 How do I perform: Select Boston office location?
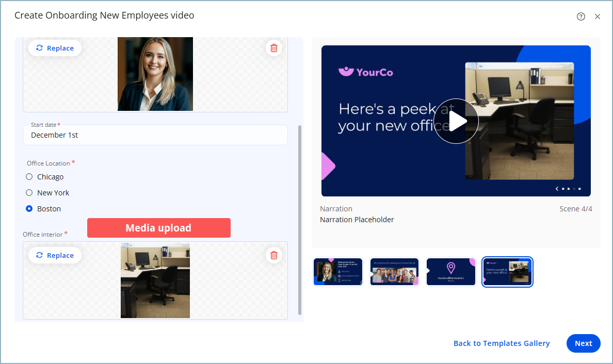[29, 209]
